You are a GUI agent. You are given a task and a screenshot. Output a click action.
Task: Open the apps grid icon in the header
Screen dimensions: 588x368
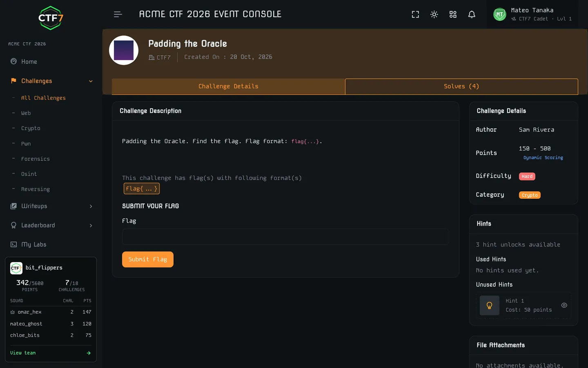453,14
